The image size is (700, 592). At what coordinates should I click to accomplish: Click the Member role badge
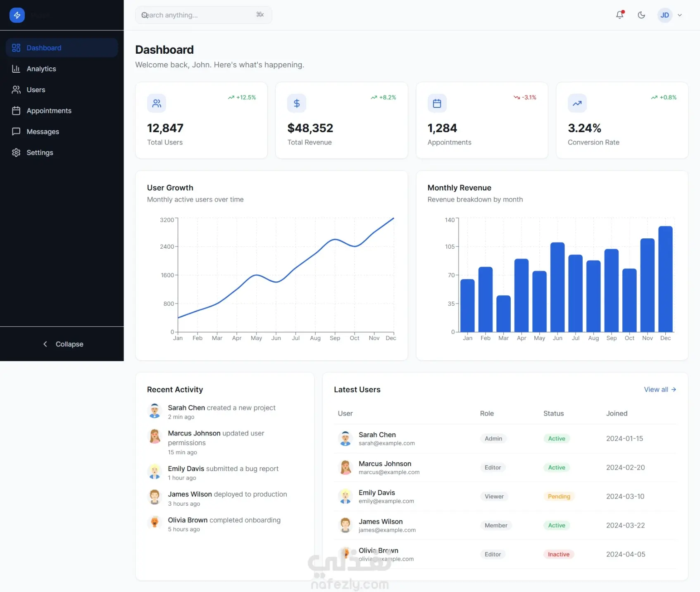point(496,525)
